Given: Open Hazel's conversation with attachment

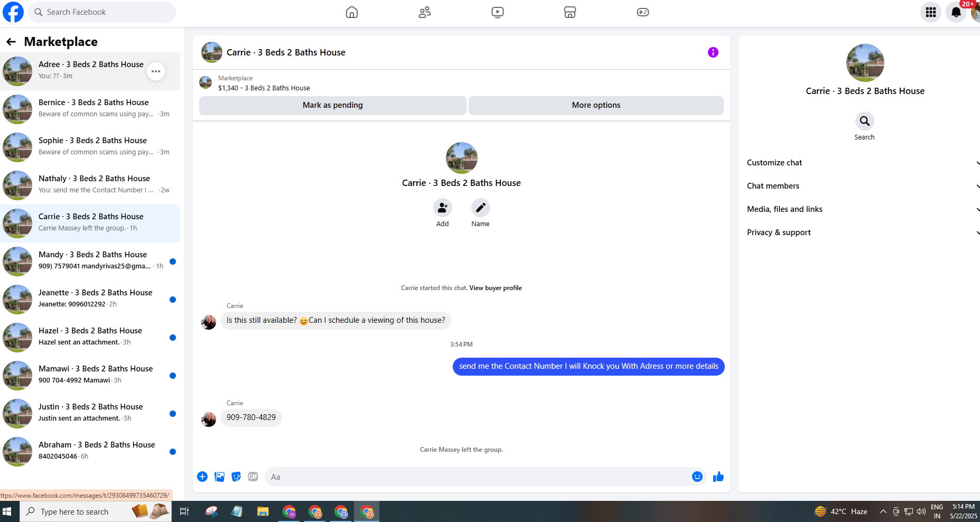Looking at the screenshot, I should tap(90, 338).
